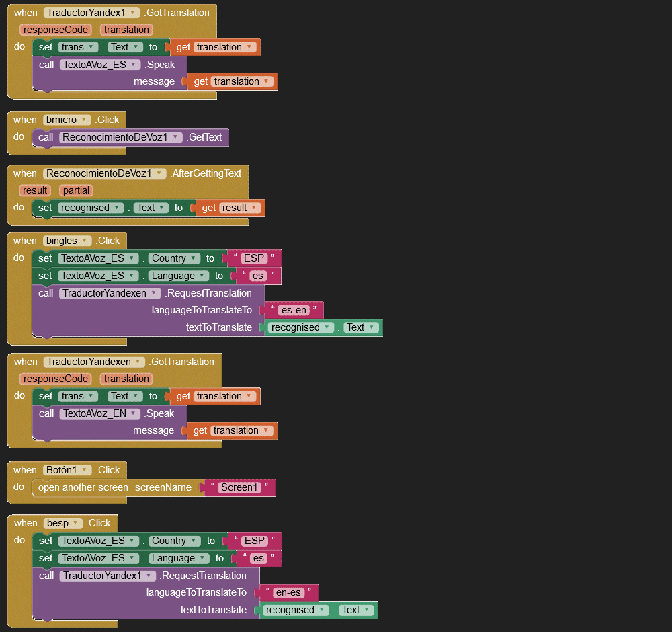This screenshot has width=672, height=632.
Task: Click 'call' on the TraductorYandex1.RequestTranslation block
Action: [x=46, y=576]
